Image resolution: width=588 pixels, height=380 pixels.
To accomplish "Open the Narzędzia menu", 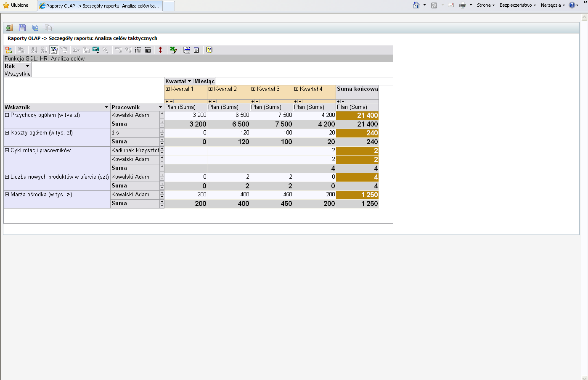I will 553,5.
